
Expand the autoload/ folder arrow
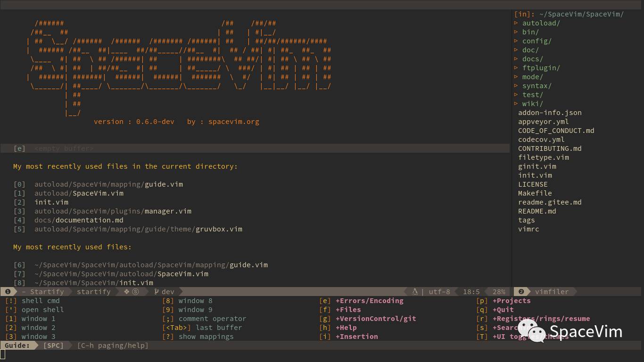pos(516,23)
